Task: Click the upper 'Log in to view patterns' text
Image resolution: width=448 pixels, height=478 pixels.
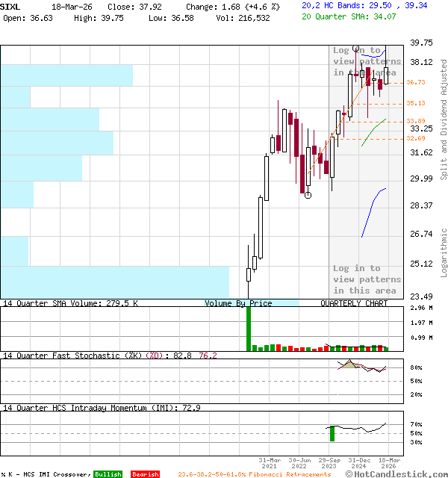Action: (x=367, y=61)
